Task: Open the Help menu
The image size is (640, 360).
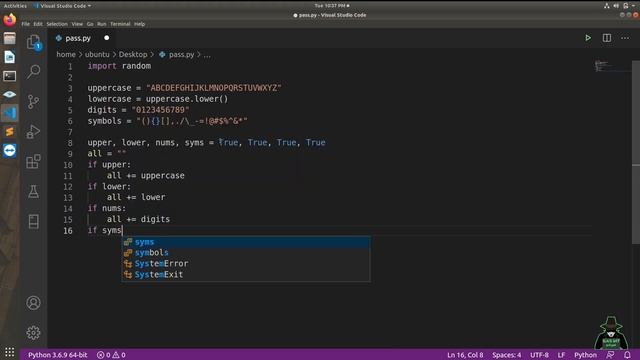Action: (140, 24)
